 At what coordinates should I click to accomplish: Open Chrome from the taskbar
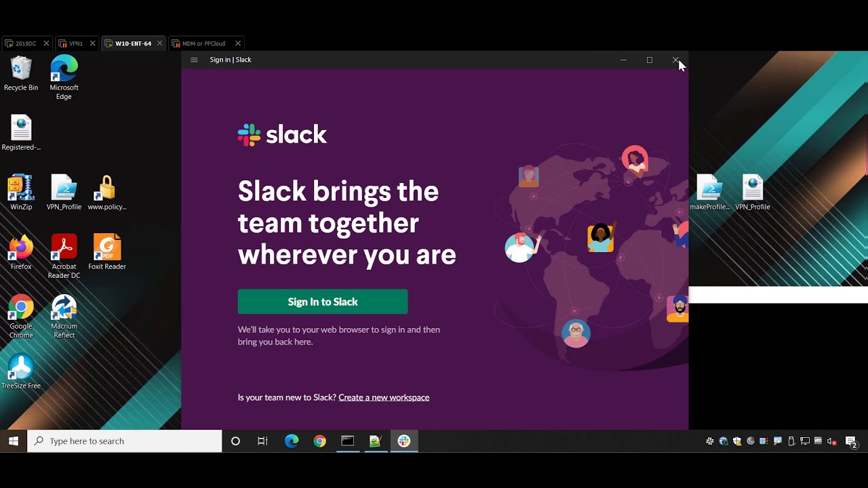click(x=319, y=441)
